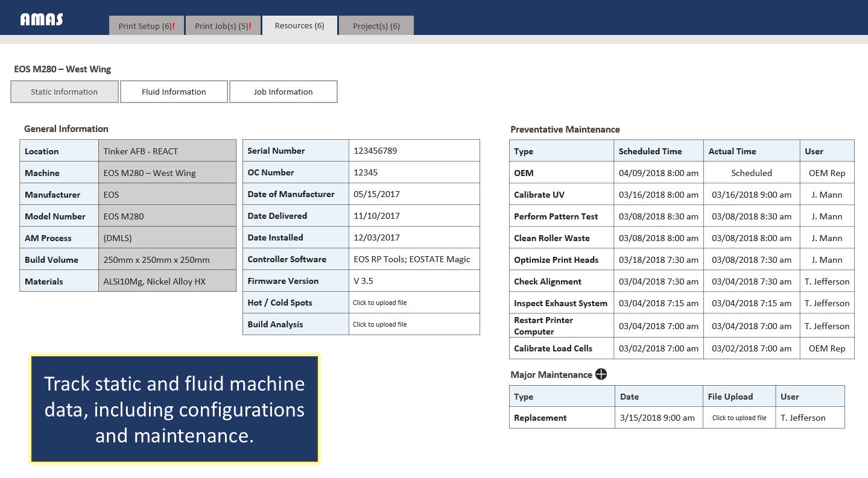Viewport: 868px width, 478px height.
Task: Click the plus icon beside Major Maintenance
Action: 601,374
